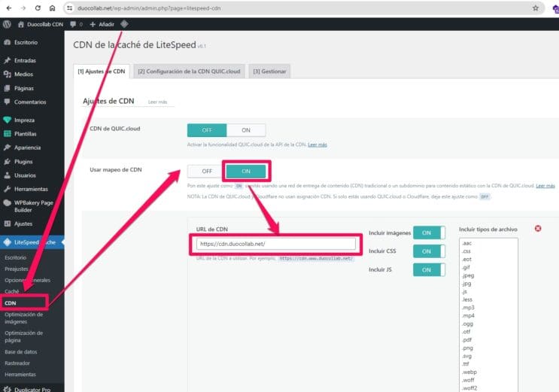Screen dimensions: 559x392
Task: Open Optimización de imágenes submenu
Action: [x=24, y=318]
